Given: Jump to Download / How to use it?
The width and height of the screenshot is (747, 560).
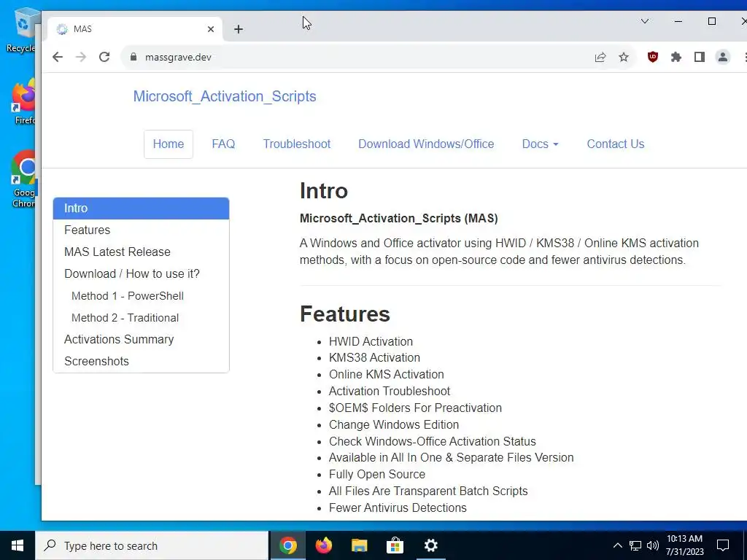Looking at the screenshot, I should click(141, 274).
